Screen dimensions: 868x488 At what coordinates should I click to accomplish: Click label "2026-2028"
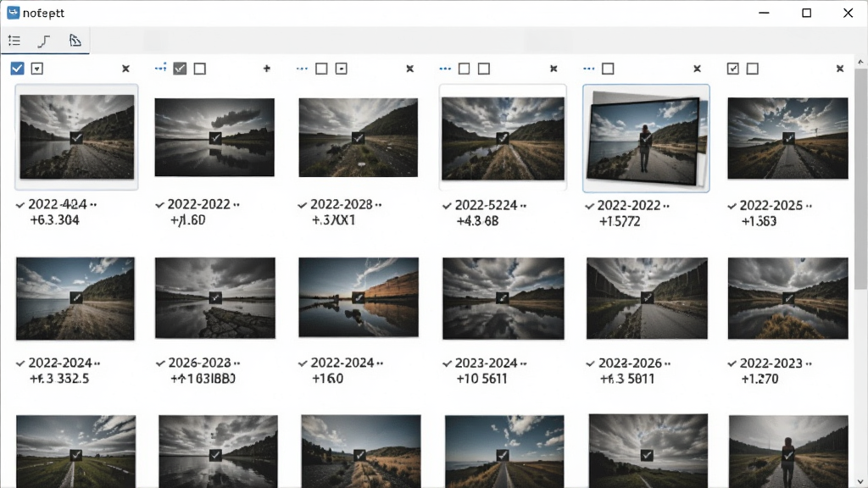pos(200,363)
